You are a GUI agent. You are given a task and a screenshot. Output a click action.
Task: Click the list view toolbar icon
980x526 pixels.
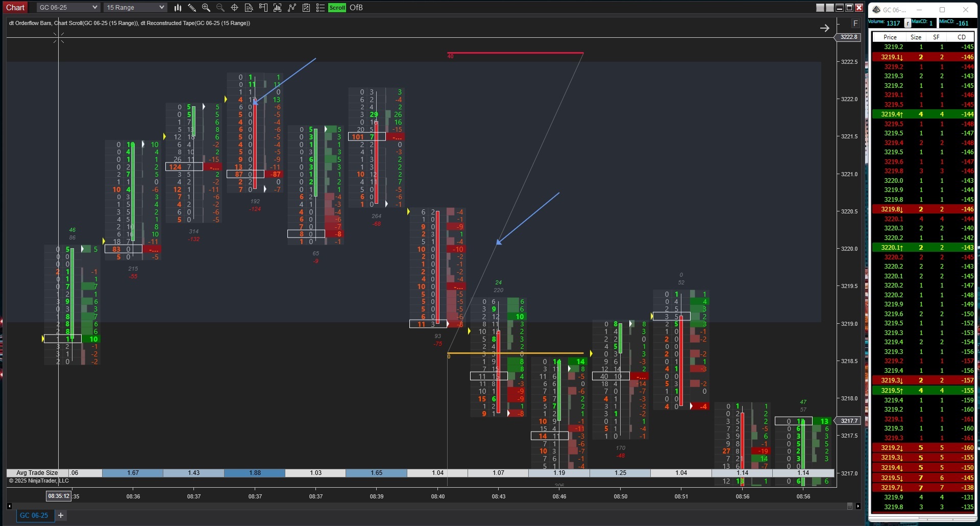click(x=321, y=8)
